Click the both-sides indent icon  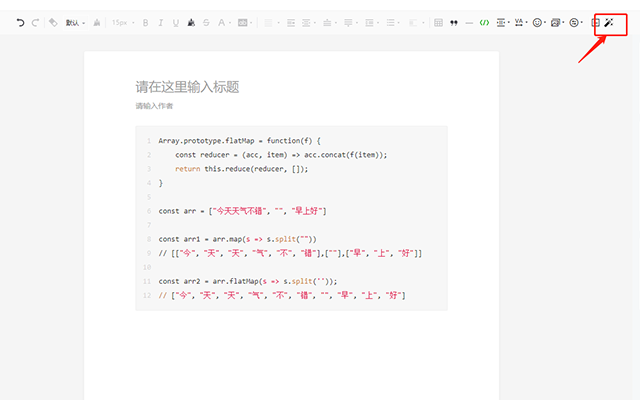306,23
